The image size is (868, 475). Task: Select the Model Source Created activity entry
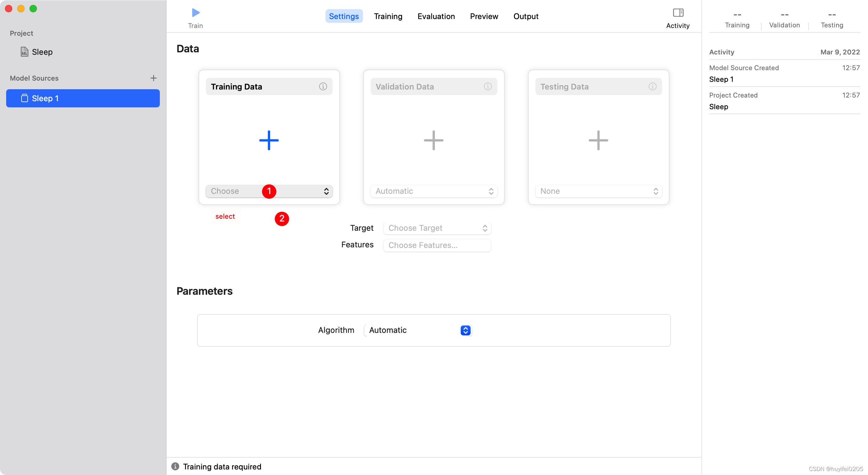784,74
